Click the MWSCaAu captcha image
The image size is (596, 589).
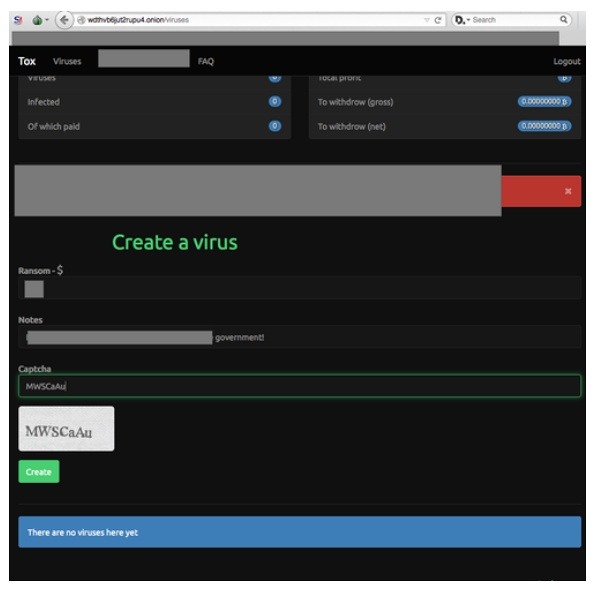[66, 429]
